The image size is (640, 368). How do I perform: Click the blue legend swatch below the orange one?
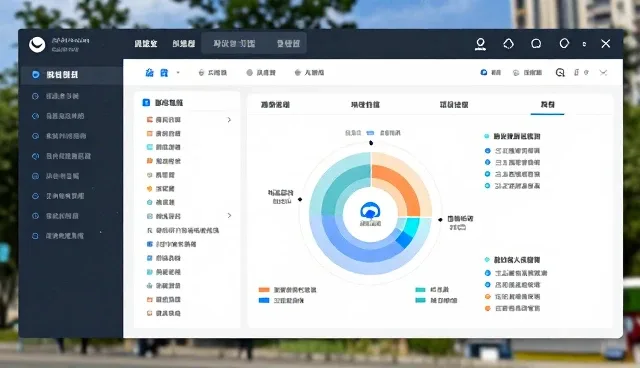[264, 301]
